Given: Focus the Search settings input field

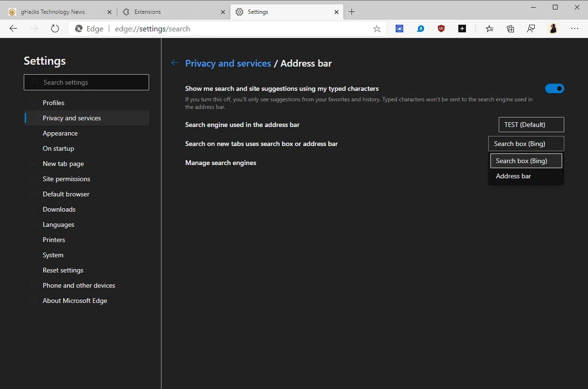Looking at the screenshot, I should pos(86,82).
